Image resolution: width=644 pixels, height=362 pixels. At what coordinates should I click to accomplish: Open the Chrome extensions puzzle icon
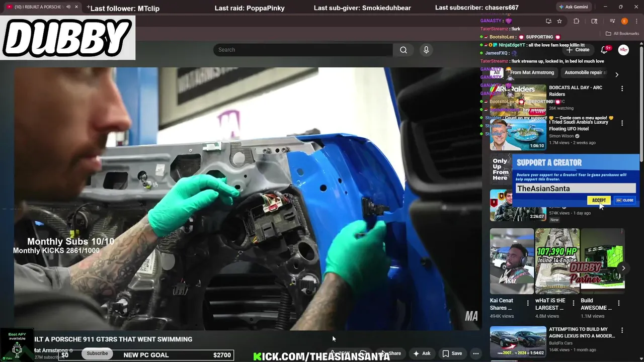click(x=577, y=21)
